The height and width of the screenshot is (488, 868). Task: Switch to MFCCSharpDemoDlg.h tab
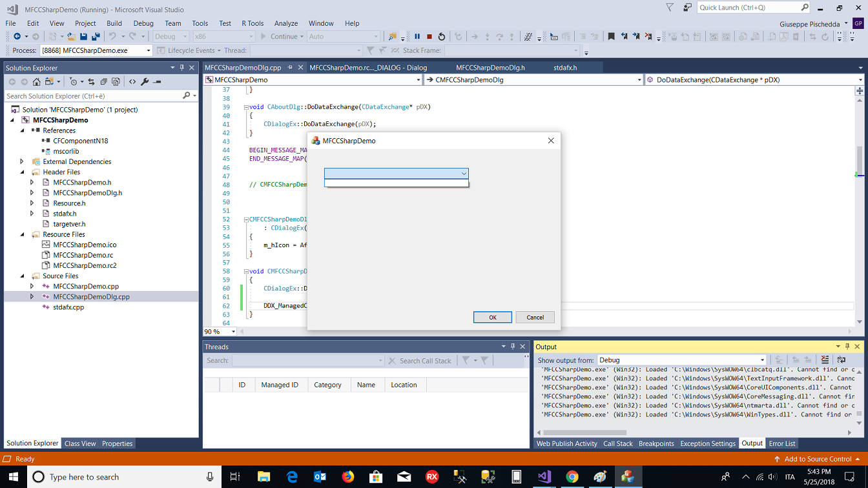click(x=490, y=67)
